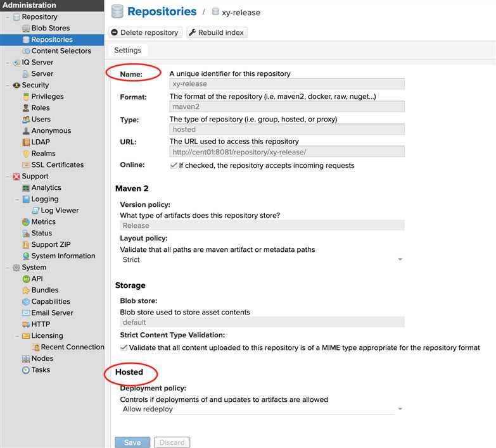Click the Metrics icon

tap(26, 222)
